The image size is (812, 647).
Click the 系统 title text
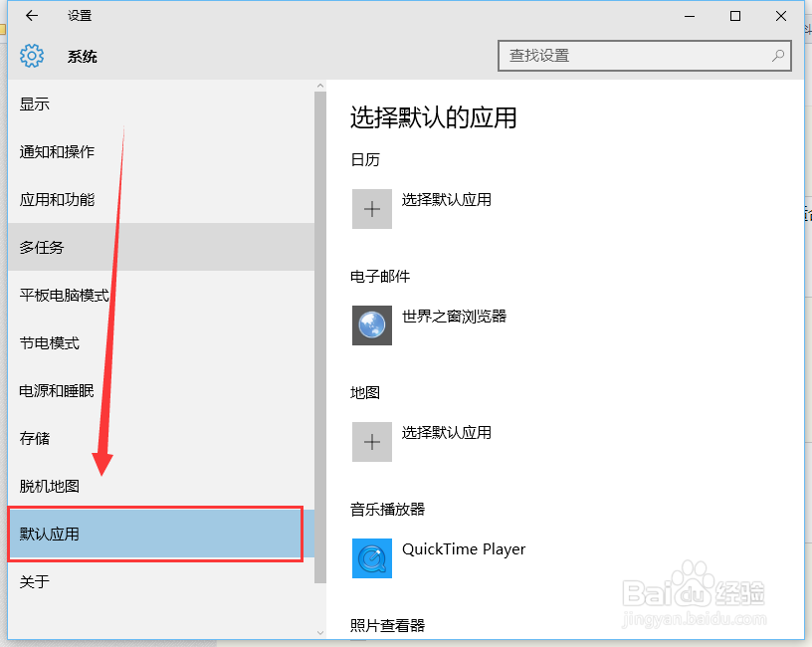pyautogui.click(x=82, y=56)
